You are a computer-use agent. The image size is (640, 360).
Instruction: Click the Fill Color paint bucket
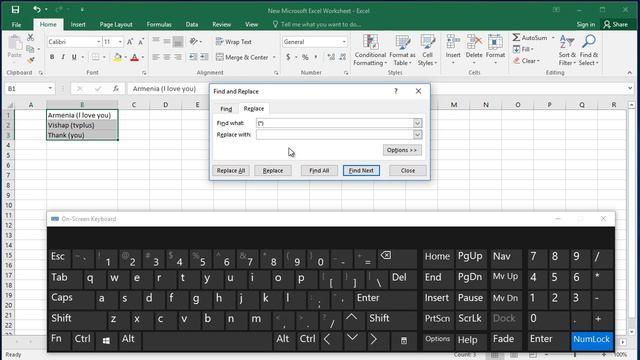coord(118,57)
